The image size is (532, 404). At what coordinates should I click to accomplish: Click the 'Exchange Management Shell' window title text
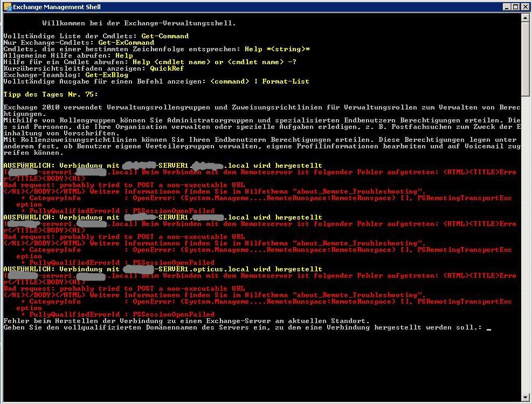point(57,7)
